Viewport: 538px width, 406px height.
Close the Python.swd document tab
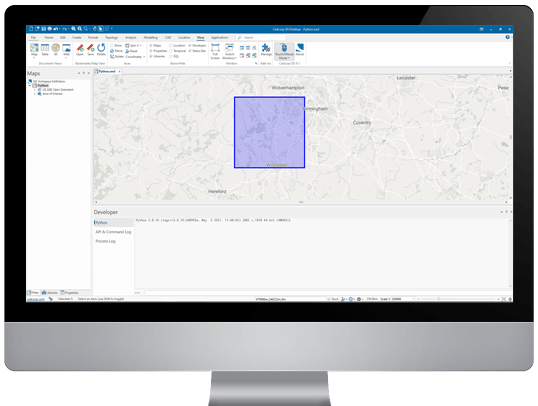[119, 71]
